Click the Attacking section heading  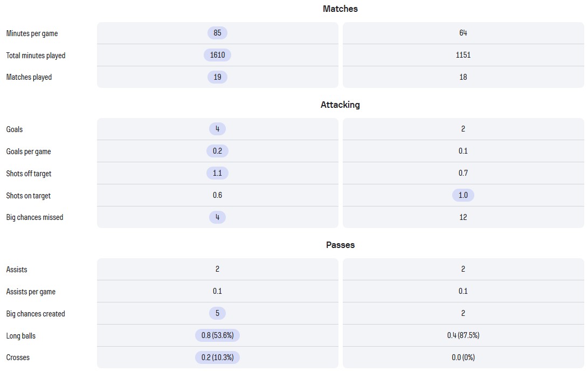(x=340, y=105)
